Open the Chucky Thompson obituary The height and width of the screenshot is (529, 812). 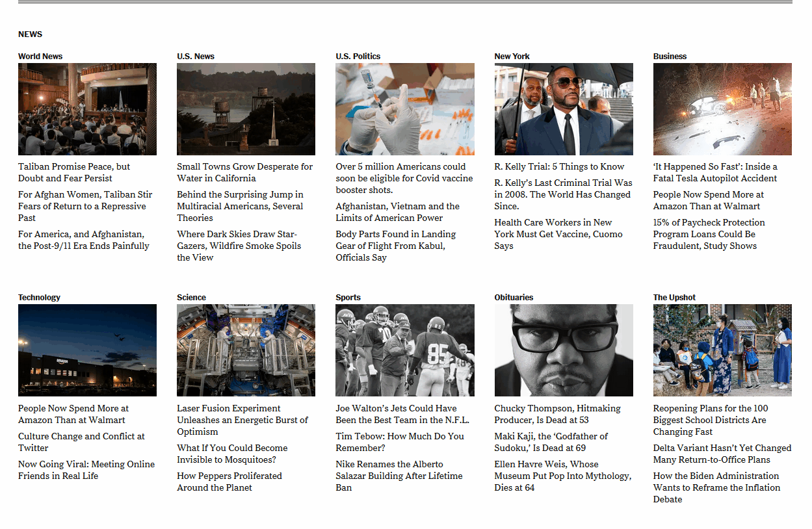coord(561,414)
